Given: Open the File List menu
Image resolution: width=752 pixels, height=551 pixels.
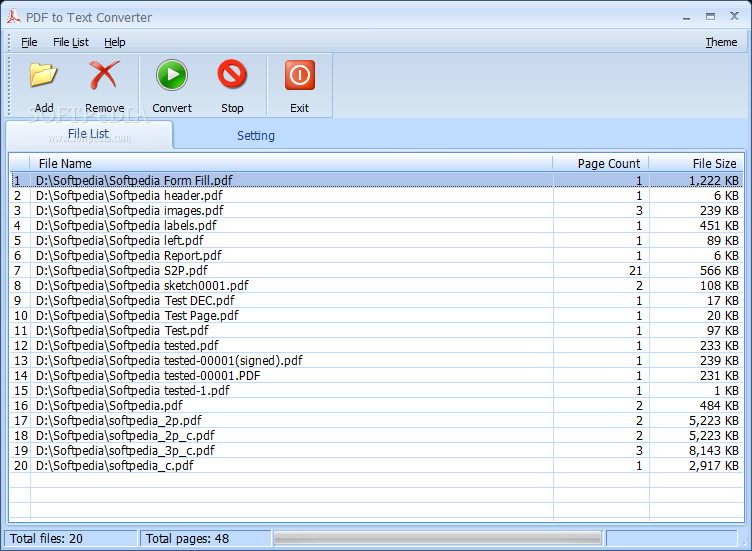Looking at the screenshot, I should [x=70, y=42].
